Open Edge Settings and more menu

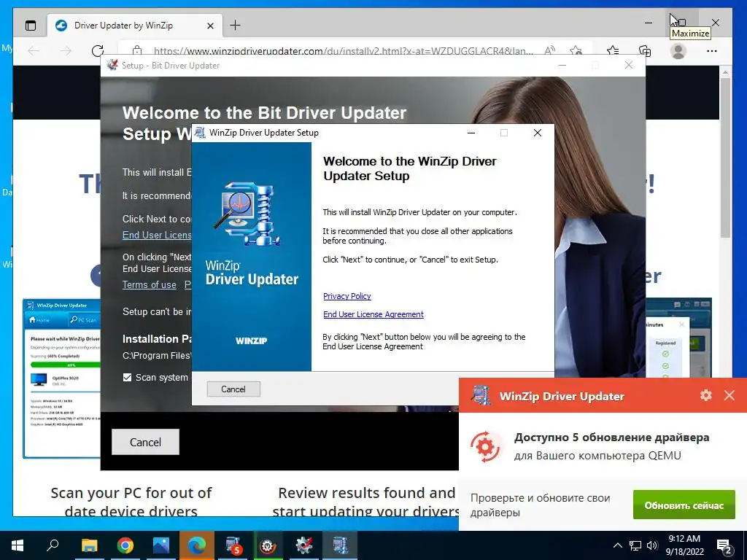tap(712, 50)
